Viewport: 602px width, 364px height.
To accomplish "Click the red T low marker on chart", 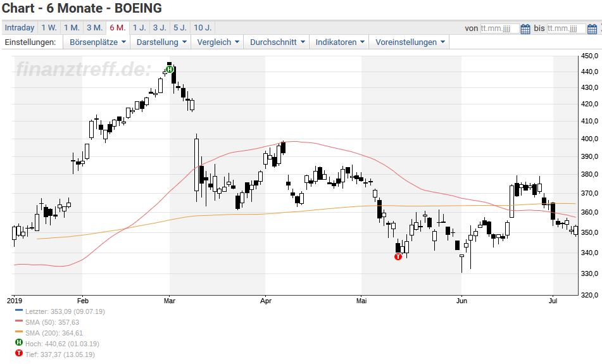I will (x=398, y=256).
